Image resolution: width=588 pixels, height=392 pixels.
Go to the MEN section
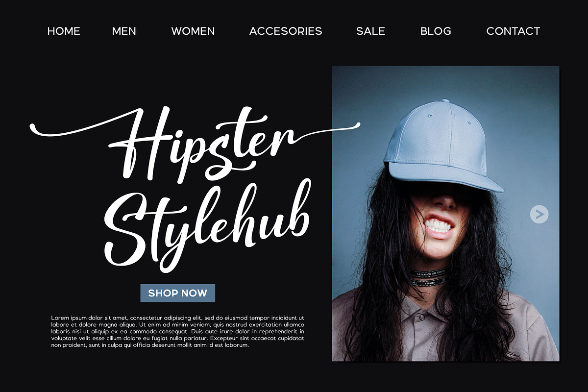(x=124, y=31)
